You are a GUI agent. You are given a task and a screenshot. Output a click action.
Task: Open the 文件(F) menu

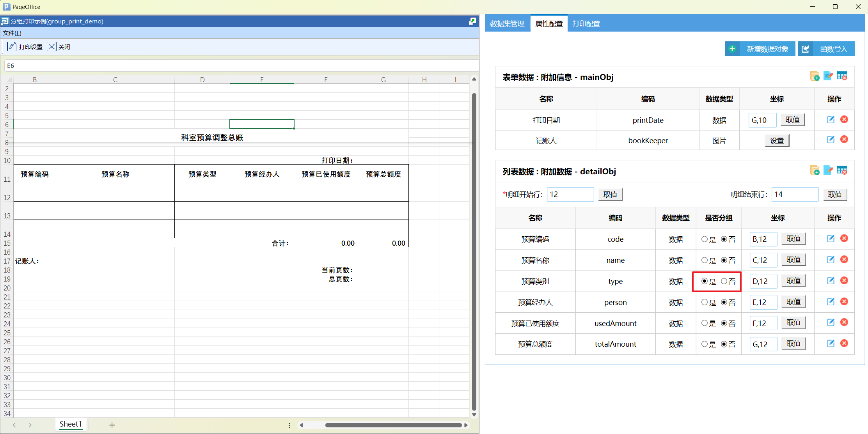point(12,33)
